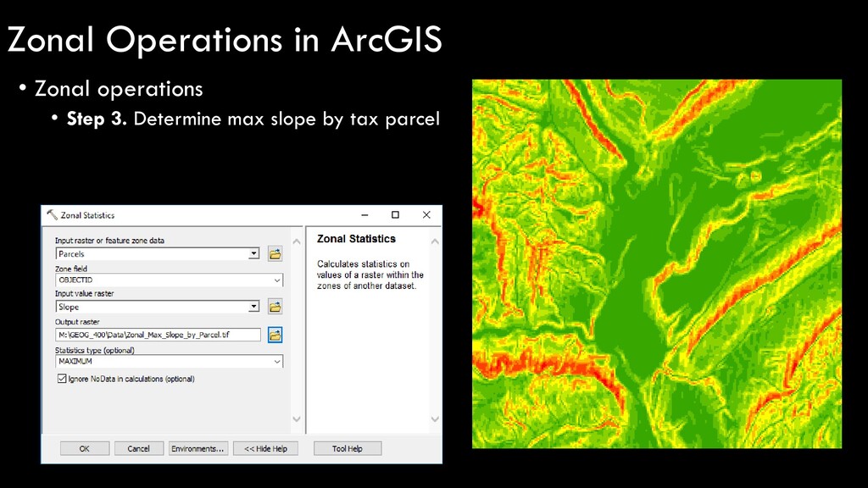Maximize the Zonal Statistics dialog
This screenshot has height=488, width=868.
395,214
